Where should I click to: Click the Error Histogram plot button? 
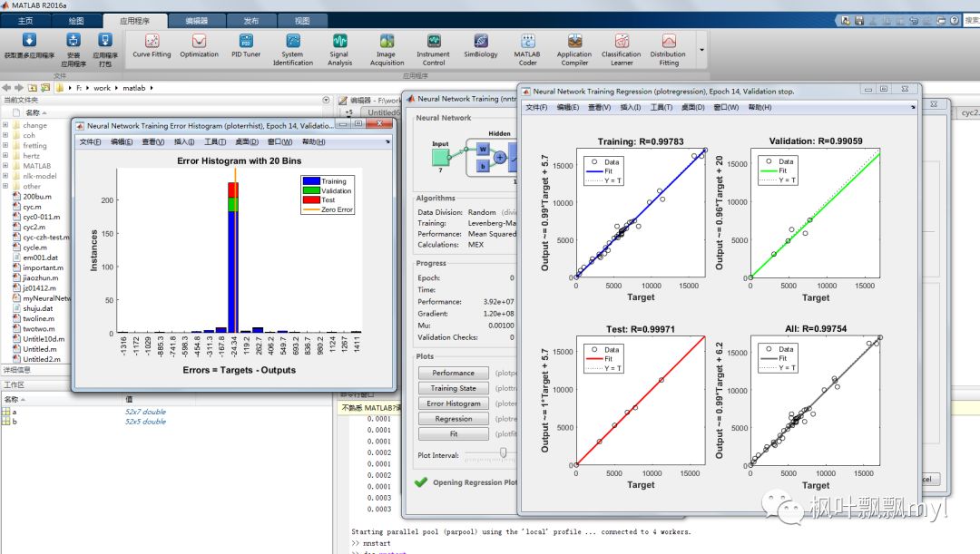pyautogui.click(x=453, y=403)
